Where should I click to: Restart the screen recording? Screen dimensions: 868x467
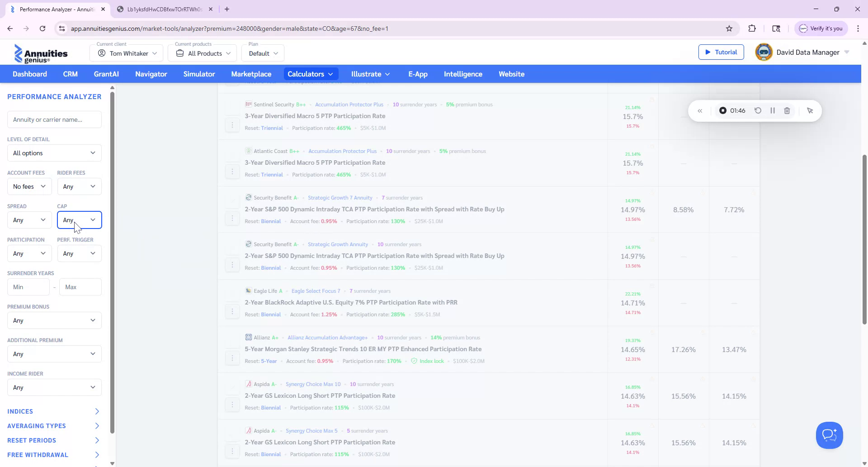[x=758, y=110]
